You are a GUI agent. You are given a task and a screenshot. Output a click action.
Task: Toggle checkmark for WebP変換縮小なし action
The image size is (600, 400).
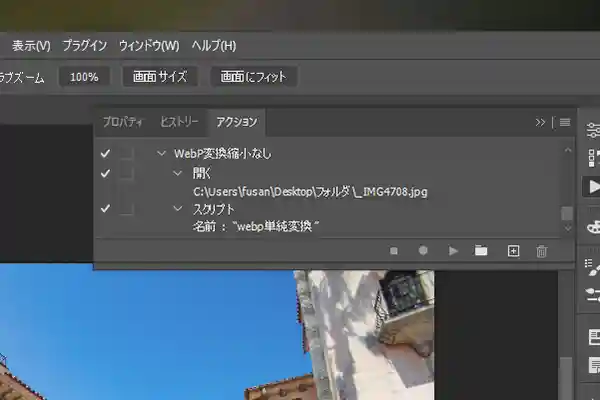pyautogui.click(x=105, y=154)
